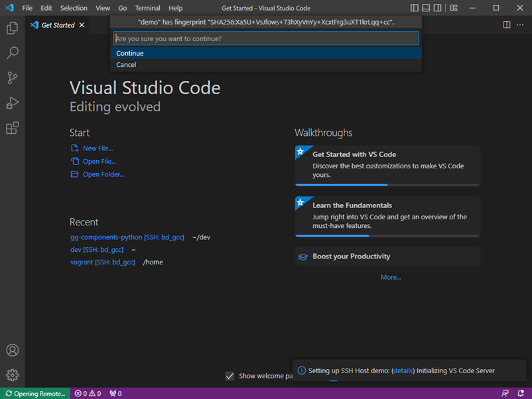This screenshot has width=532, height=399.
Task: Split the editor right
Action: pos(507,25)
